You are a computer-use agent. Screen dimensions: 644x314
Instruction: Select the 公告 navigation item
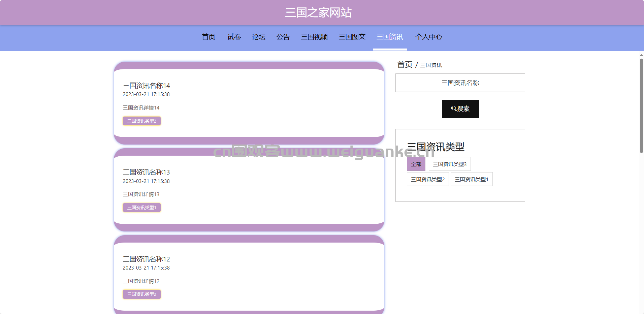(x=283, y=37)
